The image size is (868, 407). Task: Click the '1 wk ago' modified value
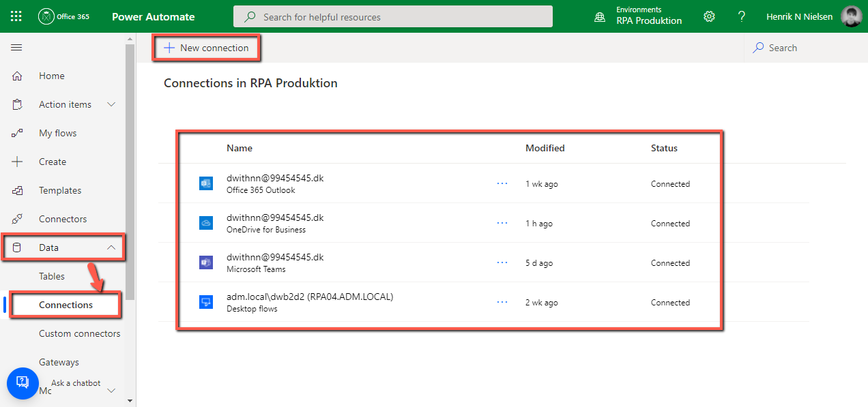click(x=542, y=184)
